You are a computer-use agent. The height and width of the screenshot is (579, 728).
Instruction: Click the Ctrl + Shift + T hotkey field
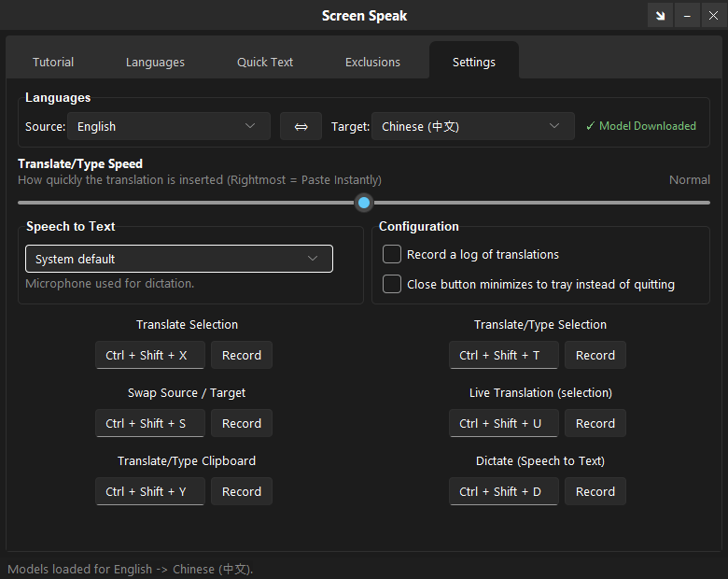504,355
